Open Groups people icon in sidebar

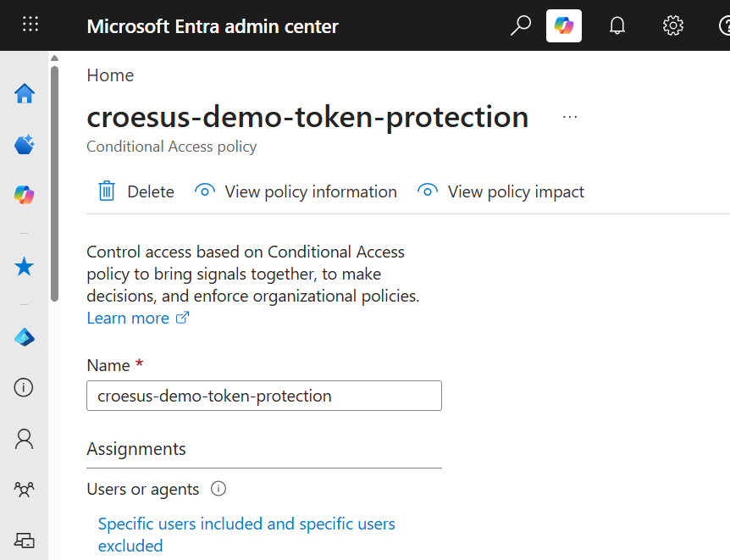25,489
